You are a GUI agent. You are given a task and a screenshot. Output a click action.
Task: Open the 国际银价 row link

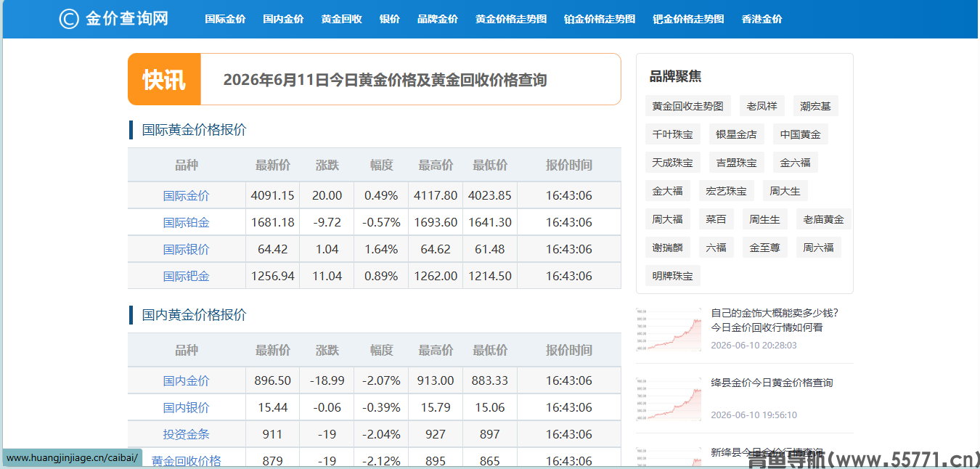click(187, 249)
